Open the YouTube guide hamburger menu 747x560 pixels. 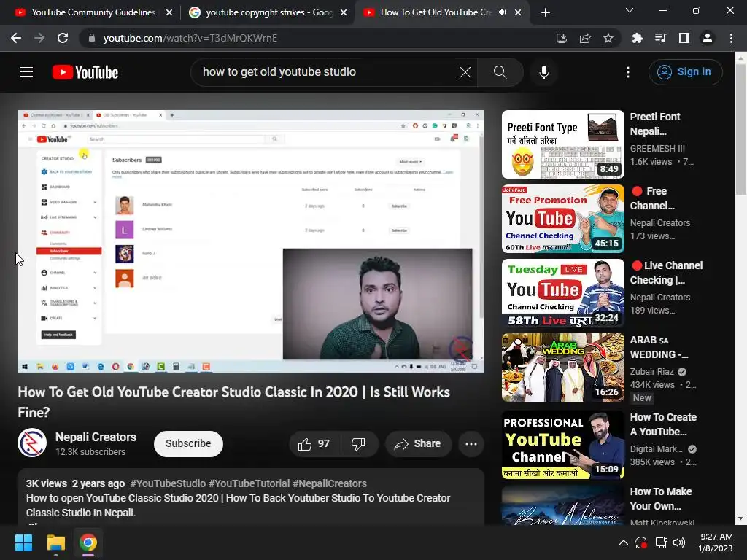26,72
